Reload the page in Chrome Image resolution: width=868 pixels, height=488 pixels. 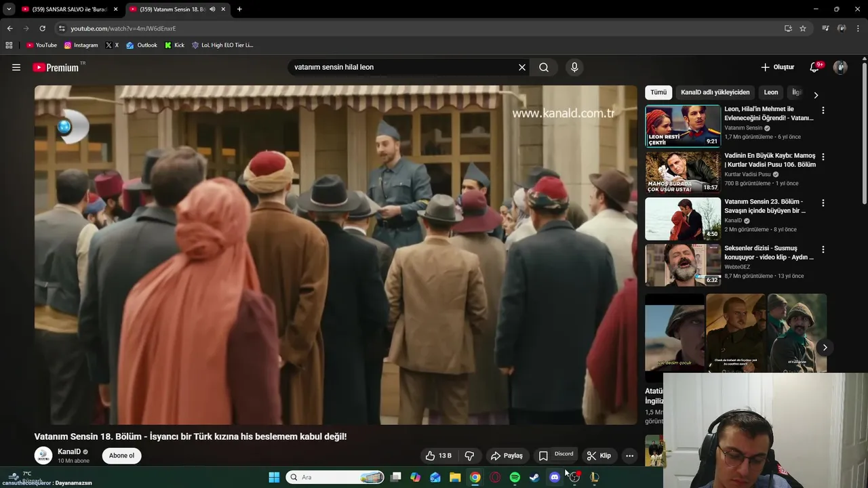click(42, 28)
